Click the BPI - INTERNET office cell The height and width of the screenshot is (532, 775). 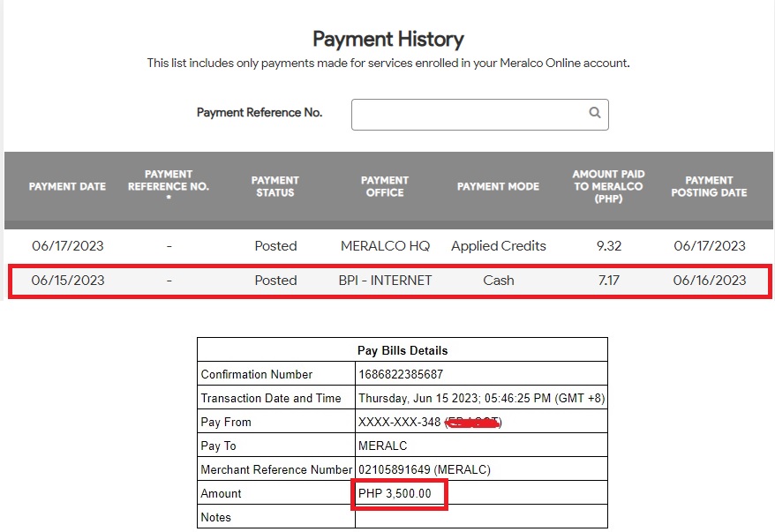385,281
